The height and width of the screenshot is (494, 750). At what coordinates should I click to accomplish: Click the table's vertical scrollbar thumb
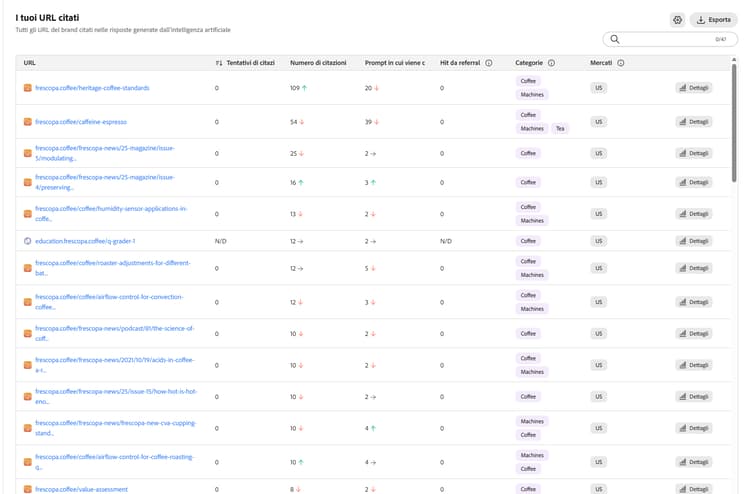pos(734,123)
